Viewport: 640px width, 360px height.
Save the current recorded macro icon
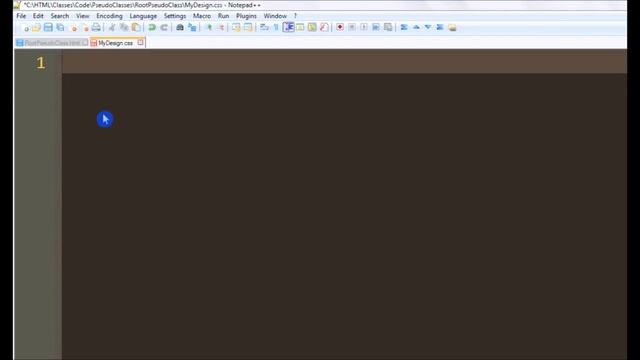[388, 28]
